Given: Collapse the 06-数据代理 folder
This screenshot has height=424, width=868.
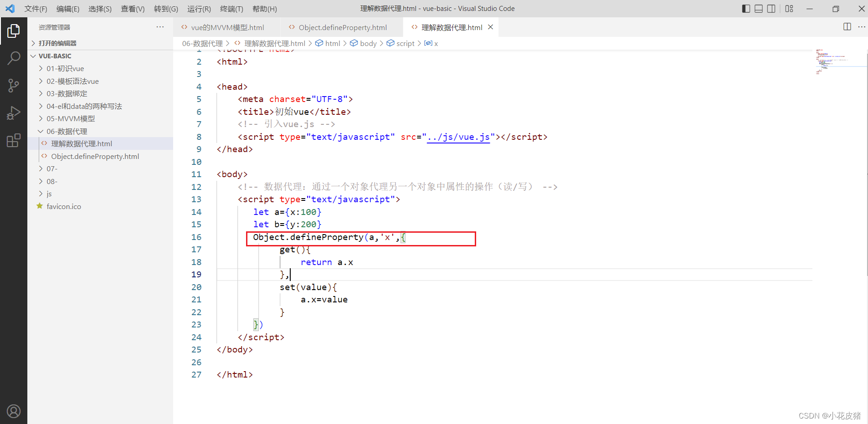Looking at the screenshot, I should (100, 131).
